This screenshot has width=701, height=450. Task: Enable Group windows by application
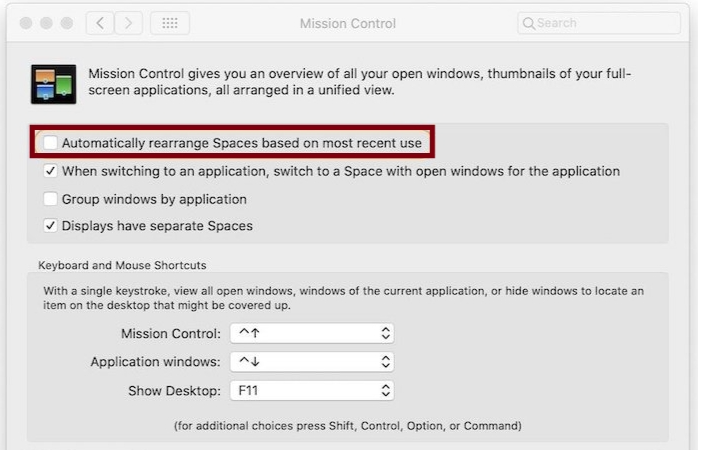[50, 199]
